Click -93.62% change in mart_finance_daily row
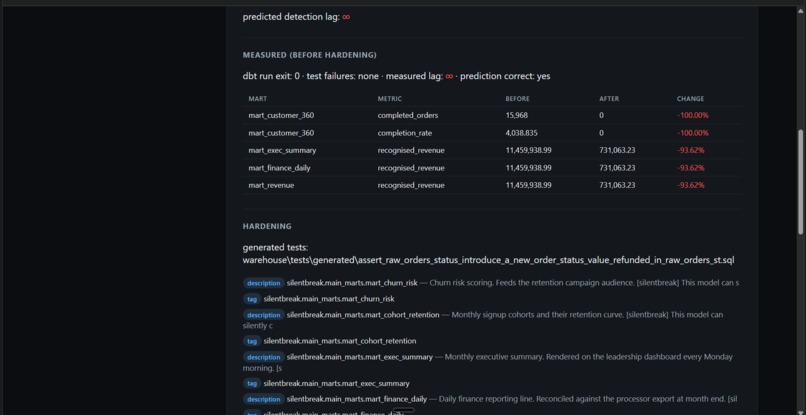This screenshot has height=415, width=806. click(690, 168)
